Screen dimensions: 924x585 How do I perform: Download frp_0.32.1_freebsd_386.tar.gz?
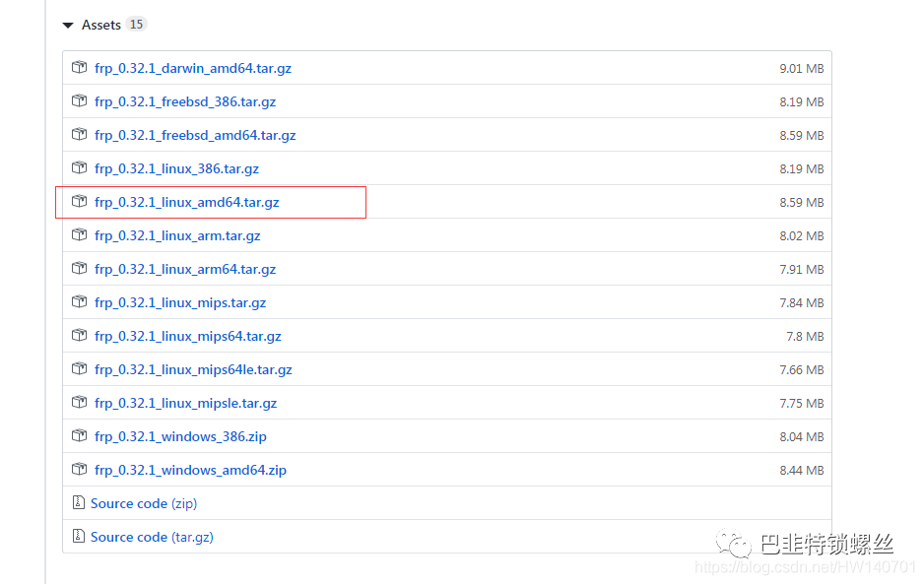click(185, 101)
